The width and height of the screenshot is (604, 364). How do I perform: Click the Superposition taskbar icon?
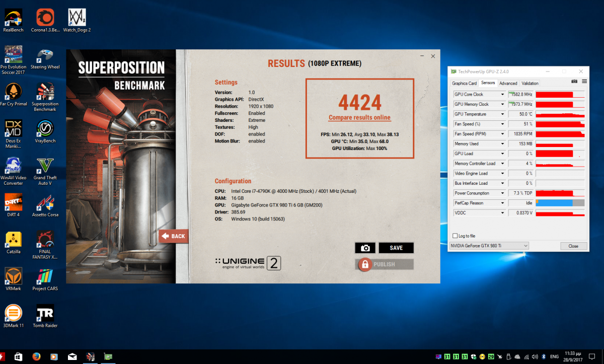(91, 356)
